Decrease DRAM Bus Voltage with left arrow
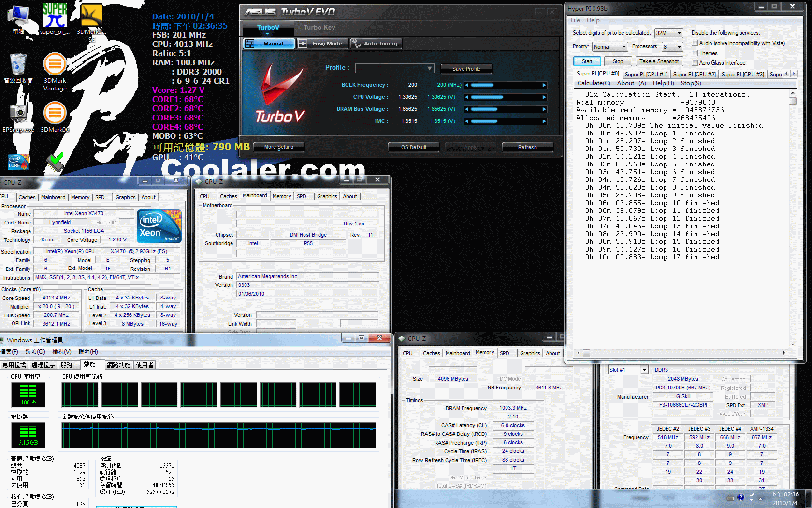 click(467, 109)
